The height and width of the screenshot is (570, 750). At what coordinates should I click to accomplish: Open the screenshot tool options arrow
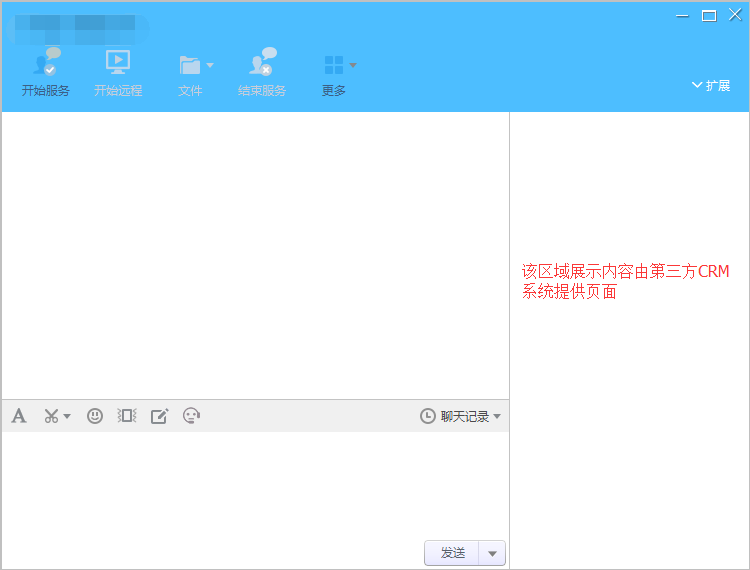(x=67, y=417)
